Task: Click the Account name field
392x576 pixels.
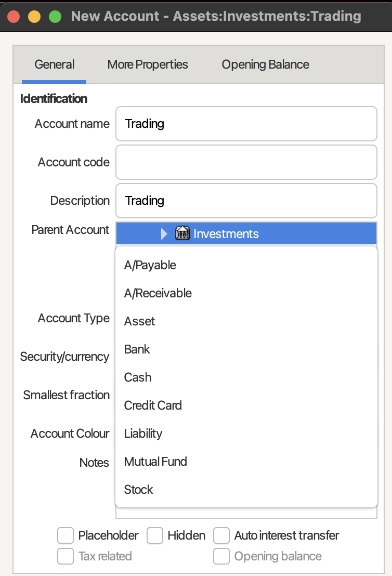Action: click(246, 124)
